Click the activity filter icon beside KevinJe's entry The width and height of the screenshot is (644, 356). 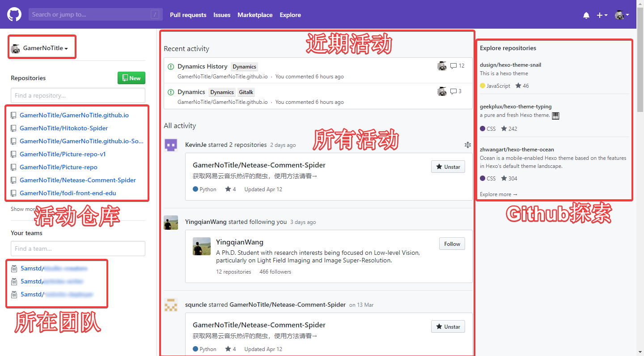click(468, 145)
